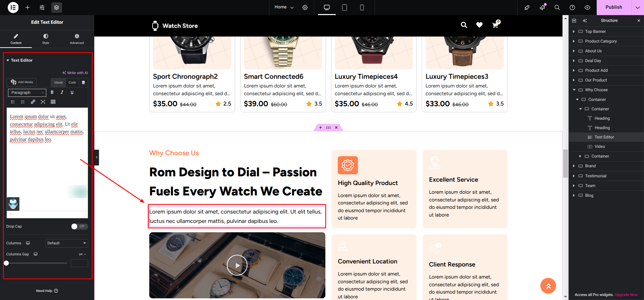Toggle the Structure layers icon

click(56, 7)
